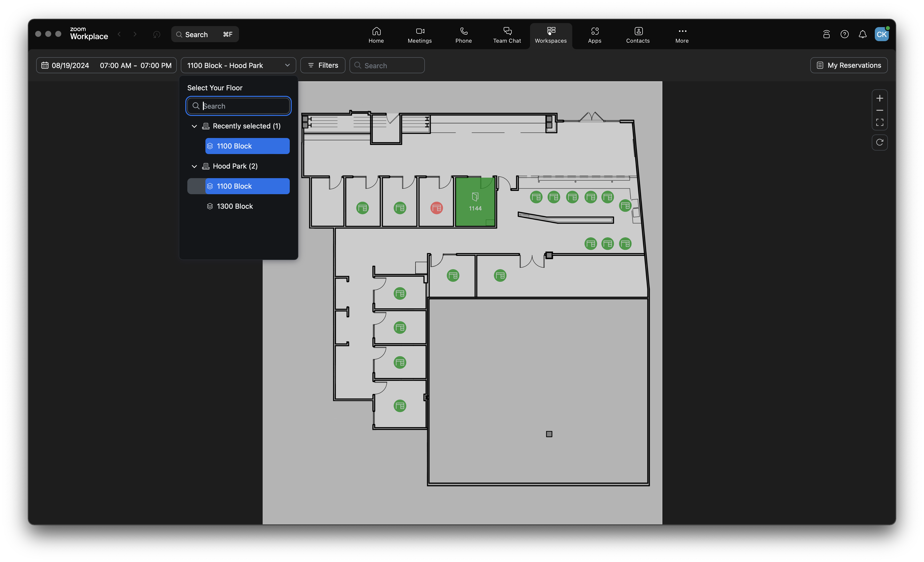Click the zoom out minus button
Image resolution: width=924 pixels, height=562 pixels.
[x=879, y=111]
